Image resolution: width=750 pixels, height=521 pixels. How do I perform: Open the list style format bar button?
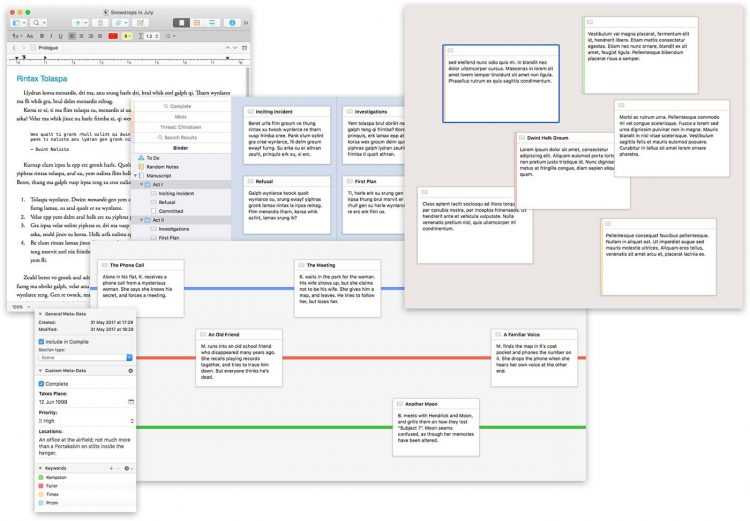click(170, 36)
